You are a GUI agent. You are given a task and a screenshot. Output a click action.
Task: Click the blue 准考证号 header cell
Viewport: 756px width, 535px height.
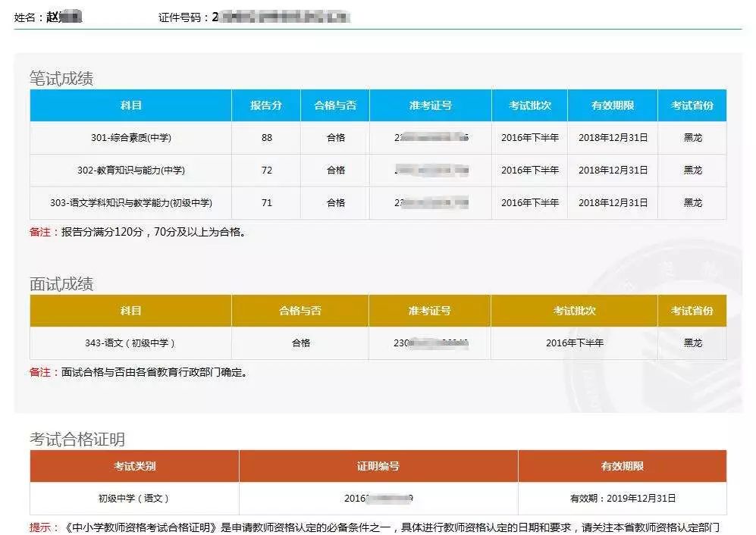pos(431,105)
